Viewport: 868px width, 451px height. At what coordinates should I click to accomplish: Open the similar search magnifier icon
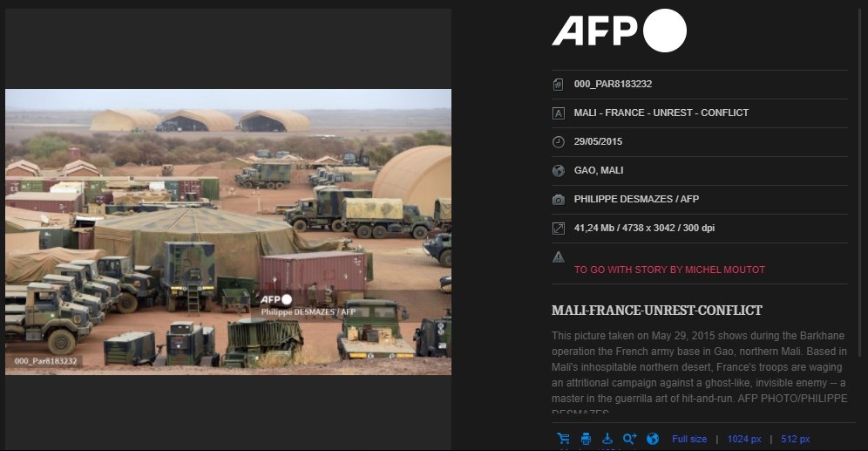click(x=629, y=439)
